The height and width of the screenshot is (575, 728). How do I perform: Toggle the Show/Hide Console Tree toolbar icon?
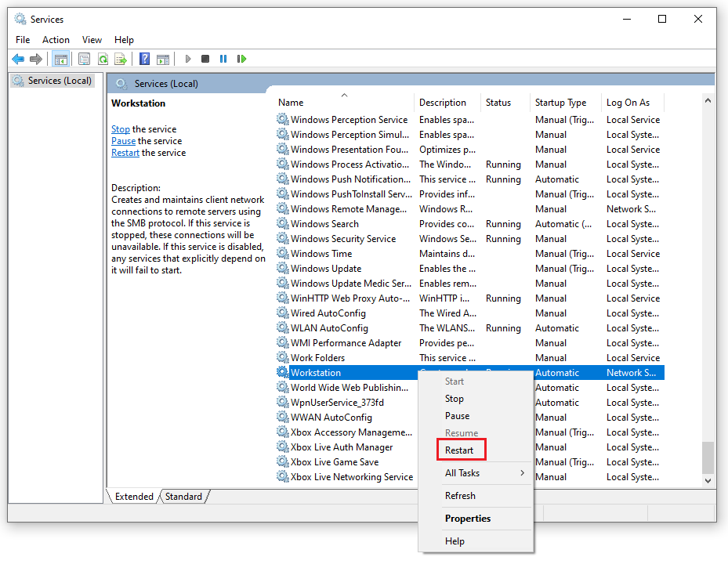point(61,59)
